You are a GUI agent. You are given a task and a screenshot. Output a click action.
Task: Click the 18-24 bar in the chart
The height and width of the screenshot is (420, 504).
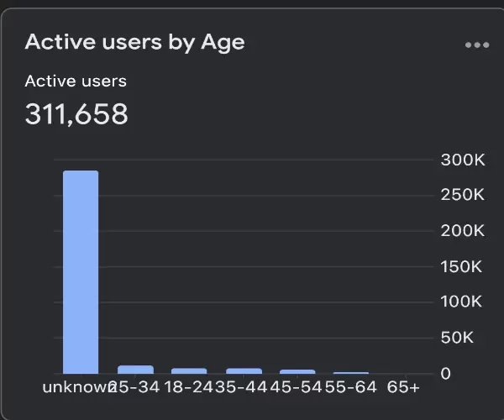click(189, 370)
